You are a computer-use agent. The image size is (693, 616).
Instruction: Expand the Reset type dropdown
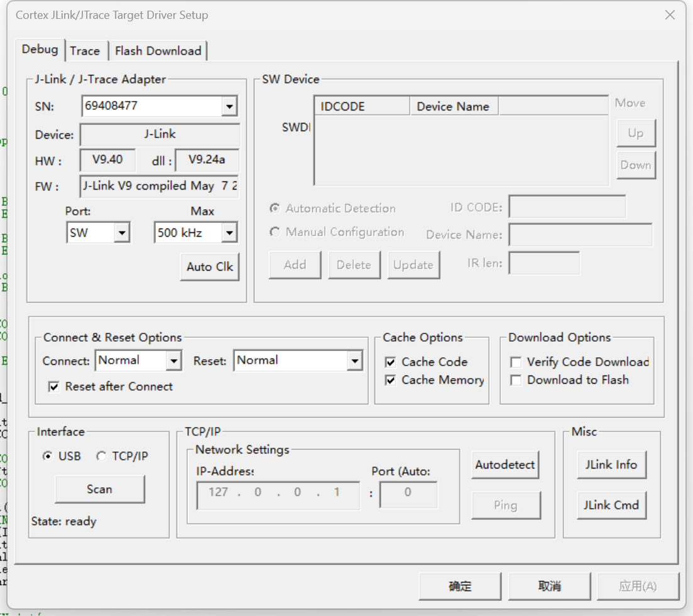(355, 361)
